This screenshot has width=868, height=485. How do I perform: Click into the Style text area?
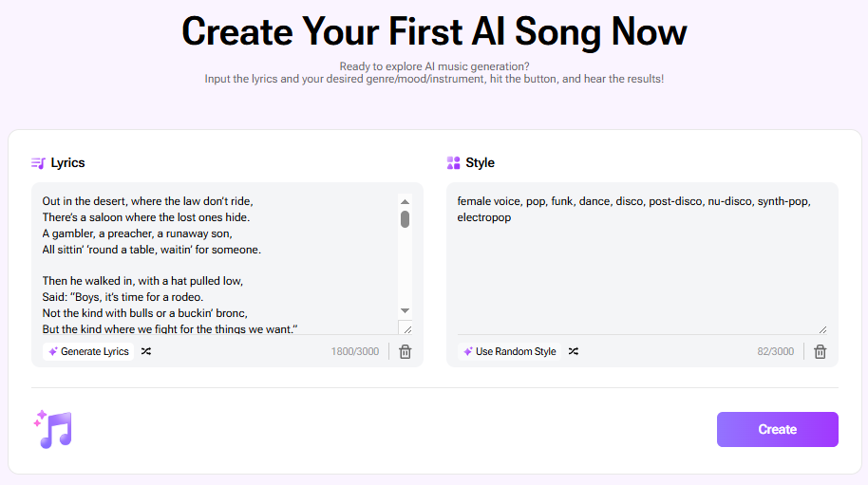(x=642, y=263)
